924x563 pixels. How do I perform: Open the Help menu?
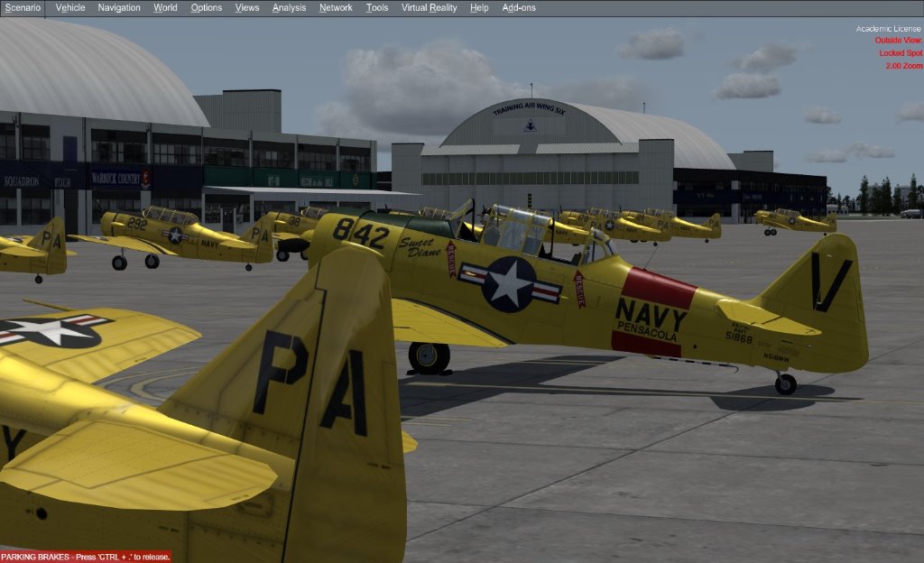tap(479, 7)
